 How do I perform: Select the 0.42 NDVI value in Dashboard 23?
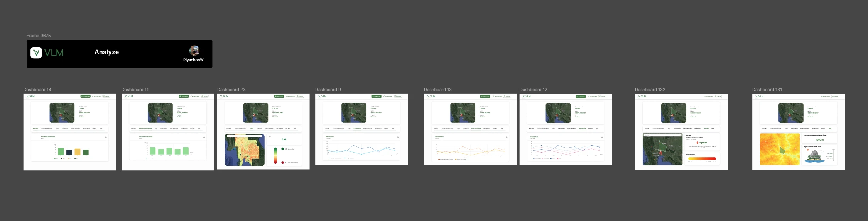284,139
